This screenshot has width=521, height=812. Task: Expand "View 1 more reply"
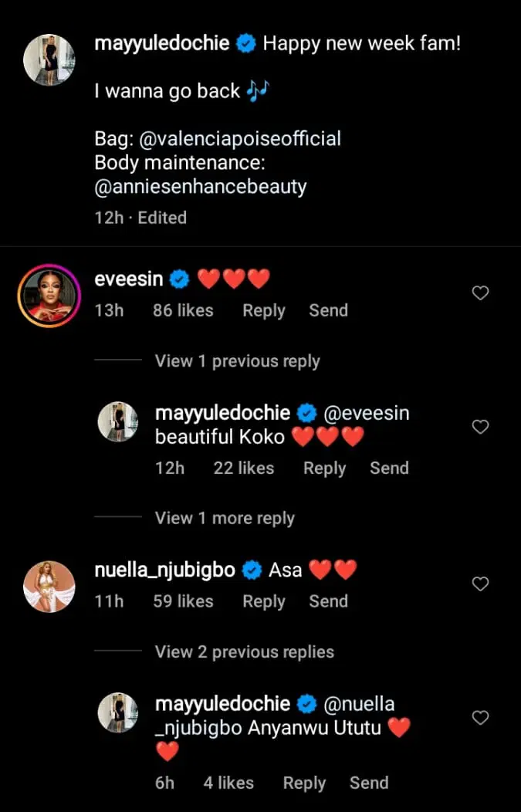click(x=225, y=518)
